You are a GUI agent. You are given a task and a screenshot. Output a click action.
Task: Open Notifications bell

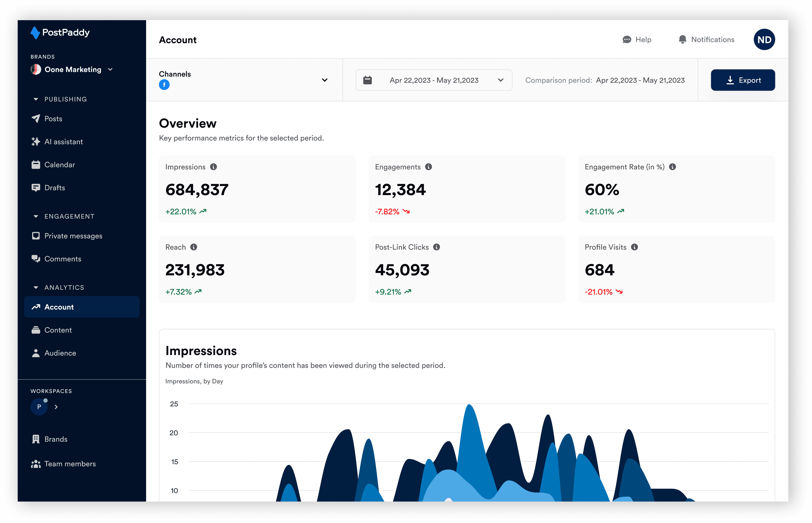tap(682, 40)
